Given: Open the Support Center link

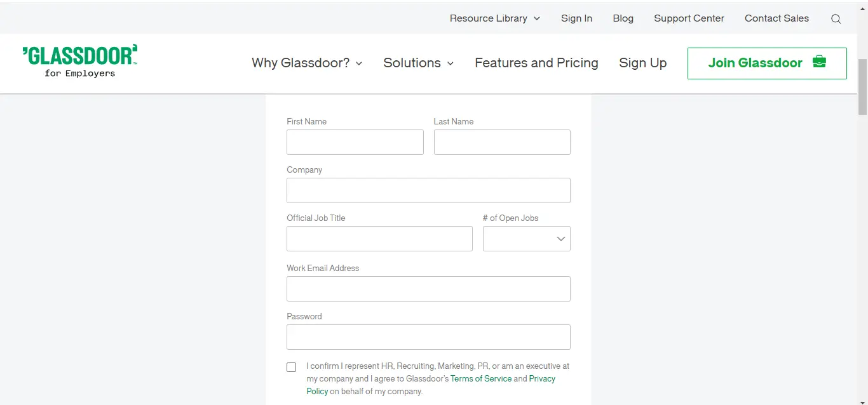Looking at the screenshot, I should pos(689,18).
